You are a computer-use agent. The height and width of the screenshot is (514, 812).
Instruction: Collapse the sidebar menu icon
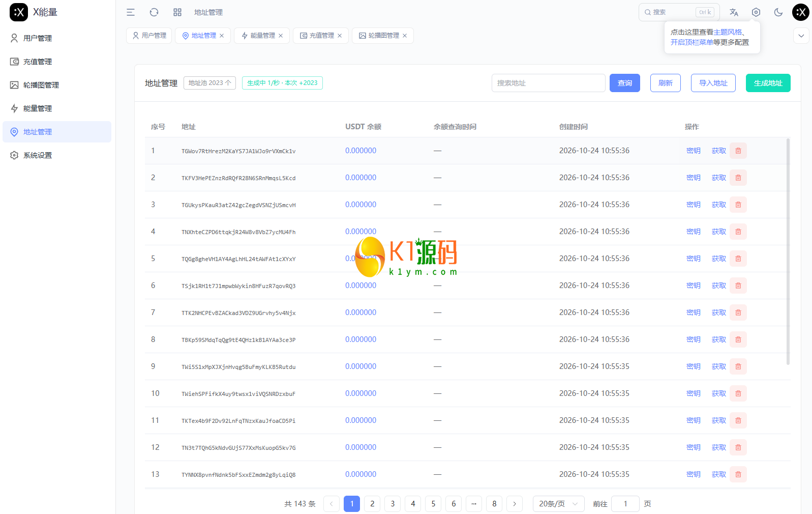(x=131, y=12)
